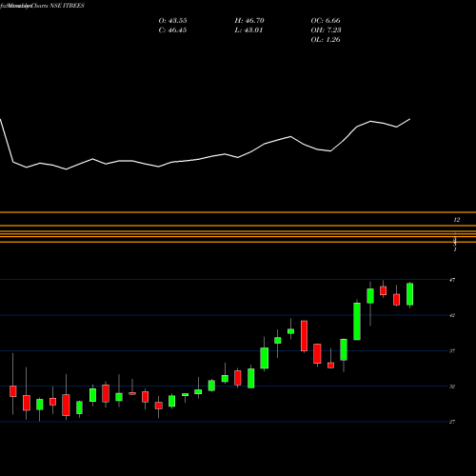Click the close price value C: 46.45
Viewport: 476px width, 476px height.
(x=172, y=30)
